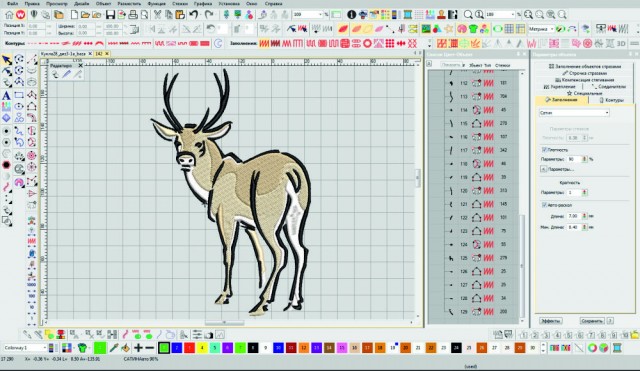Create a new blank design document
The height and width of the screenshot is (371, 640).
[x=74, y=15]
